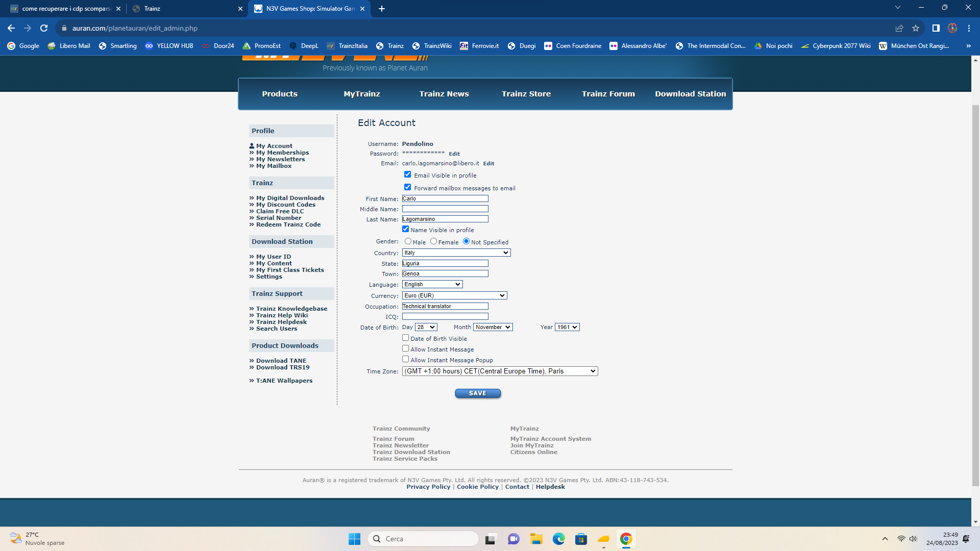Show hidden system tray icons

tap(885, 539)
